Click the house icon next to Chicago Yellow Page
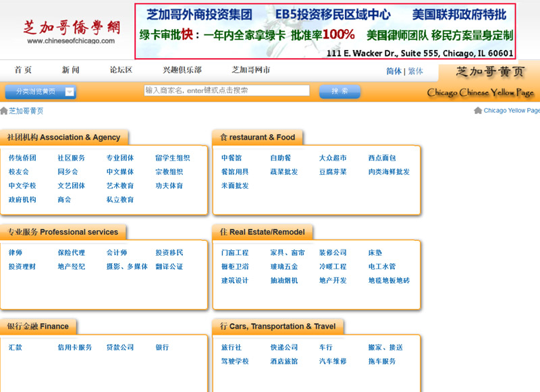The image size is (540, 392). point(478,111)
